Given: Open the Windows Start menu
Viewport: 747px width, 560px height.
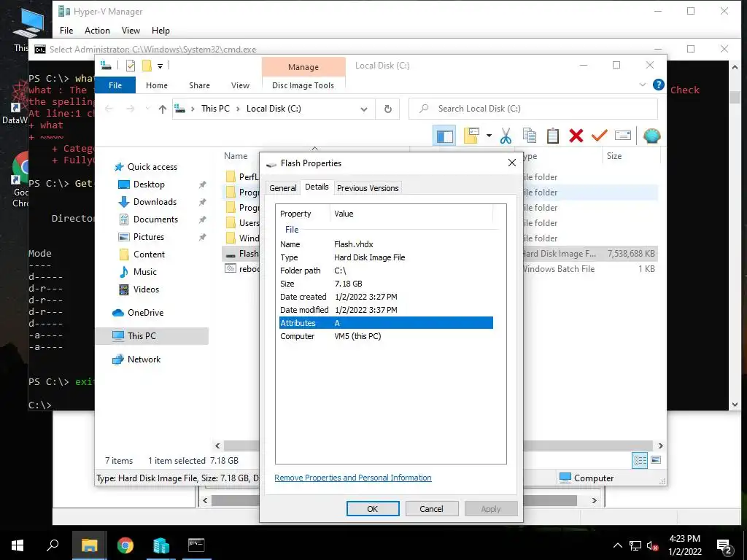Looking at the screenshot, I should pos(18,545).
